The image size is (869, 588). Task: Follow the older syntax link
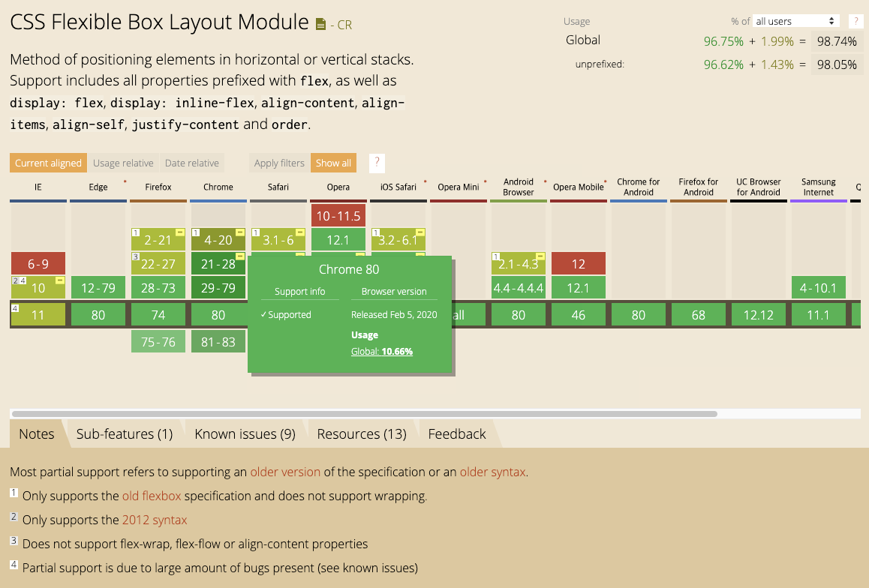coord(493,472)
